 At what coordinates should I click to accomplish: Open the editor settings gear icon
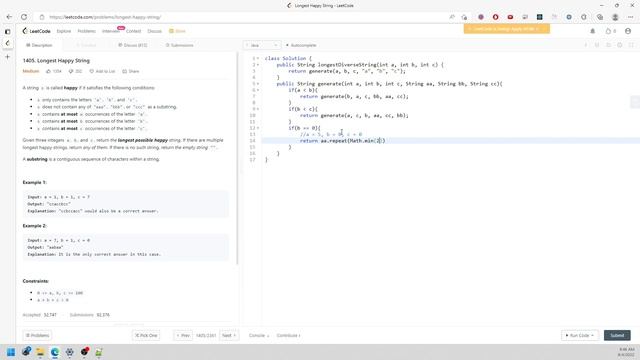620,45
